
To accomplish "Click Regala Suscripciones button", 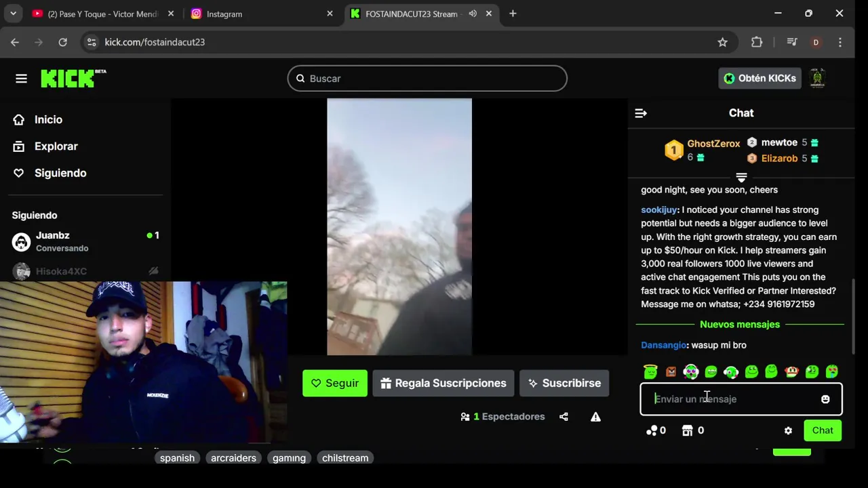I will click(x=443, y=383).
